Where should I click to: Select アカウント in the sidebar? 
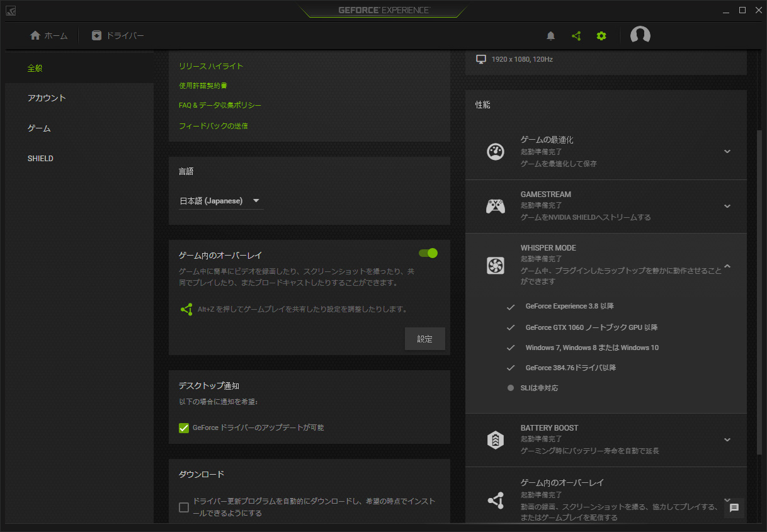(x=79, y=98)
